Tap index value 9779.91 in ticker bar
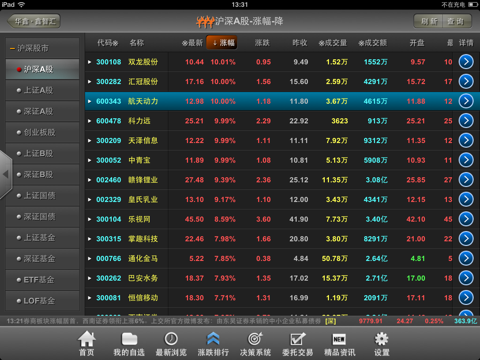This screenshot has width=480, height=360. point(370,321)
